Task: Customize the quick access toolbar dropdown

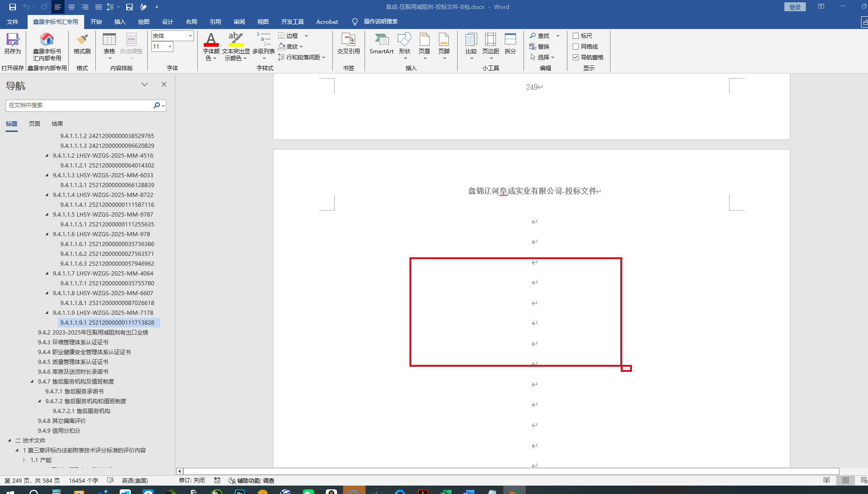Action: point(157,7)
